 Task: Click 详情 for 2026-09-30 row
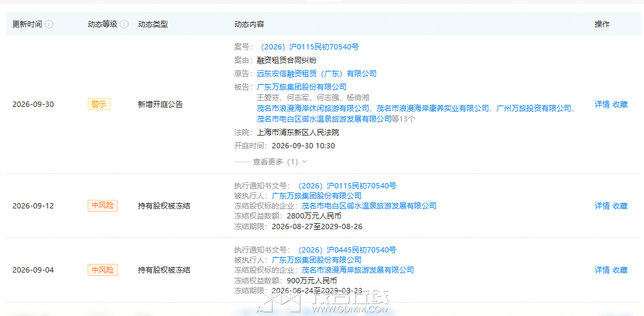[x=602, y=104]
